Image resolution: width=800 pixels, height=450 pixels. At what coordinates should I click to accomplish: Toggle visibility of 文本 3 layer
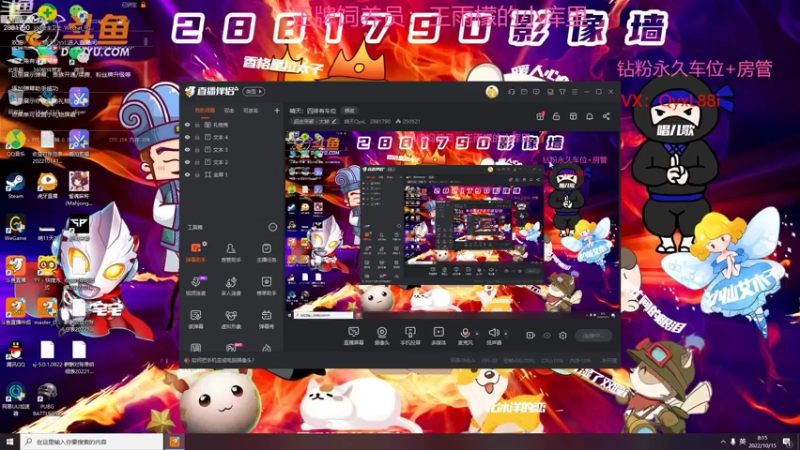[187, 149]
